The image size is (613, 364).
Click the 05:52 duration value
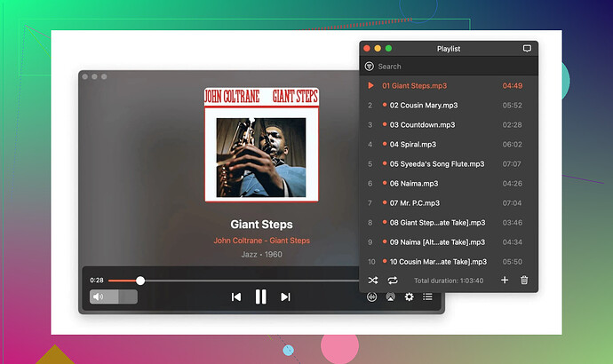[x=512, y=105]
